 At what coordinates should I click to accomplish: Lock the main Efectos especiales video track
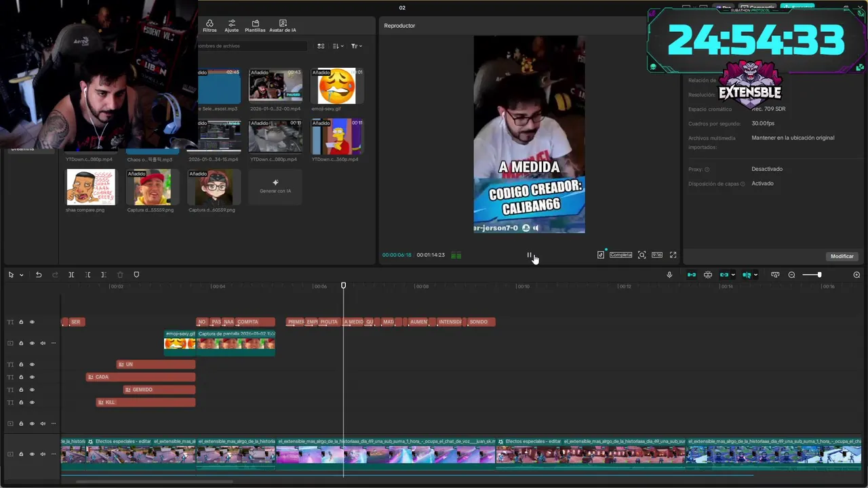click(x=21, y=454)
